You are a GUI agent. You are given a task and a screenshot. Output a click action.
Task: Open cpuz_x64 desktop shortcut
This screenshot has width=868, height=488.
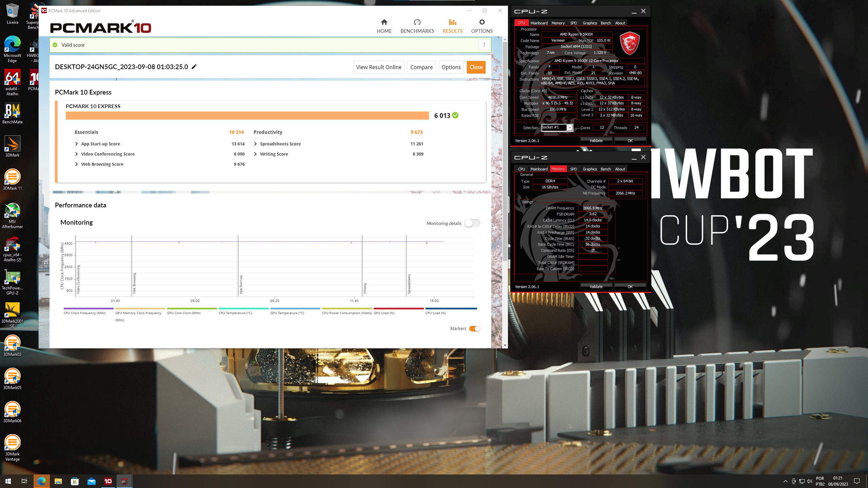click(12, 249)
